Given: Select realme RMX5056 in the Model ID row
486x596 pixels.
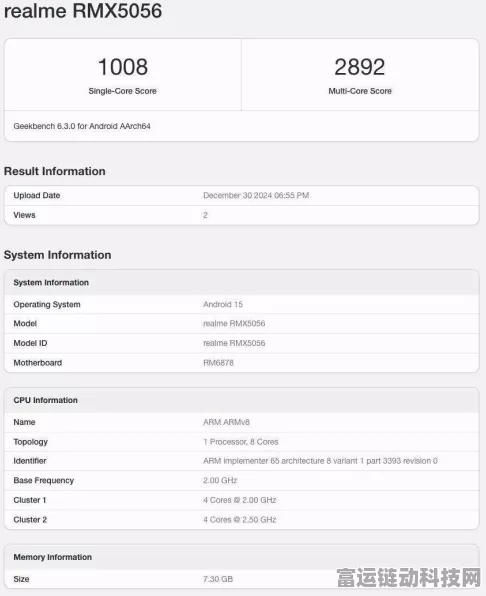Looking at the screenshot, I should tap(234, 343).
